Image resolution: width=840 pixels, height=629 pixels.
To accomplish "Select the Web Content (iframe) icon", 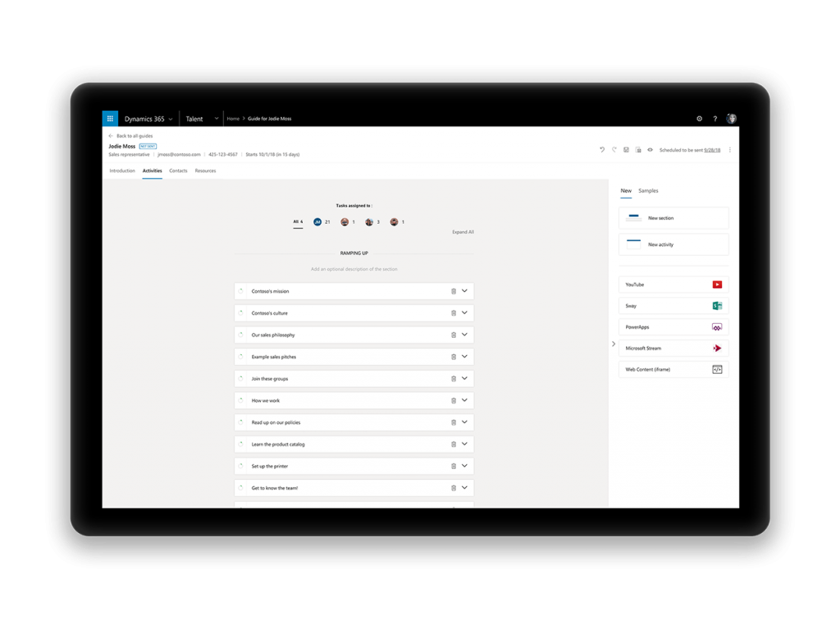I will pos(718,369).
